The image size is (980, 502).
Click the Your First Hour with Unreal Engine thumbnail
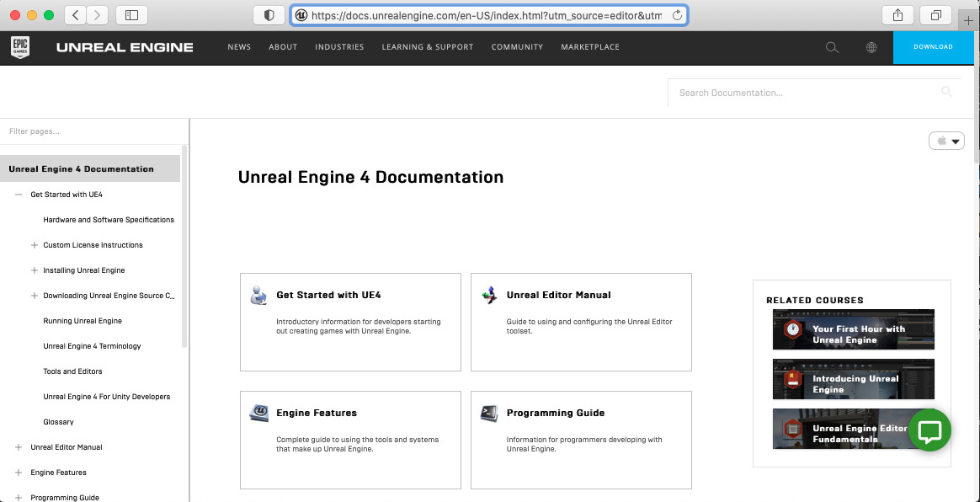pos(853,329)
